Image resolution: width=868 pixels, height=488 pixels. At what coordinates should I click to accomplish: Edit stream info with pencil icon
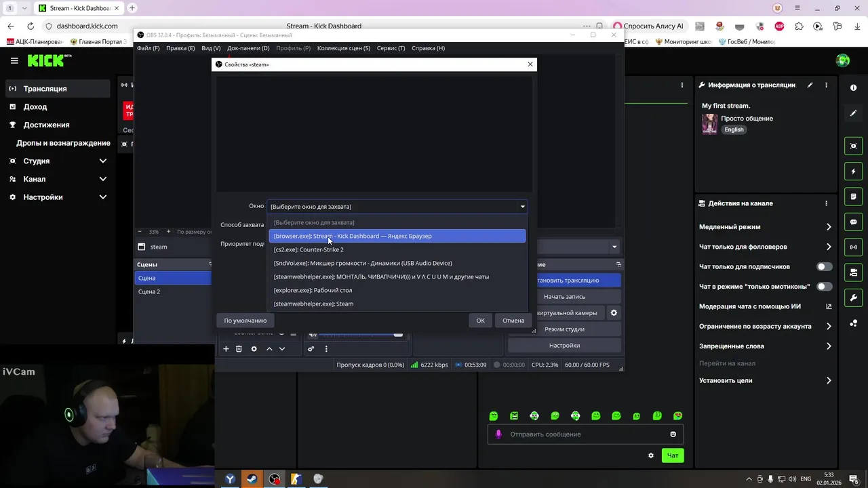[x=810, y=85]
